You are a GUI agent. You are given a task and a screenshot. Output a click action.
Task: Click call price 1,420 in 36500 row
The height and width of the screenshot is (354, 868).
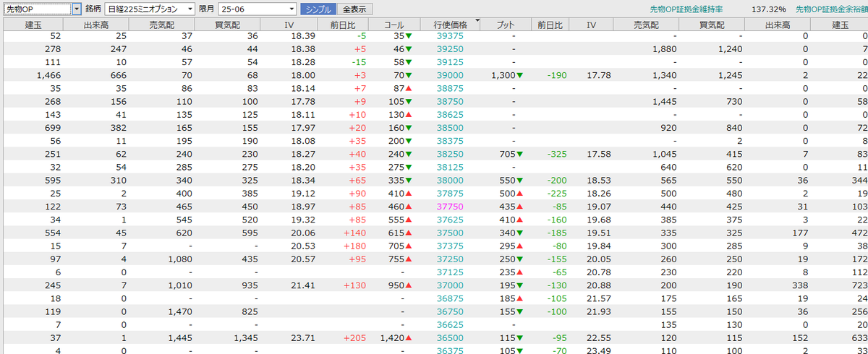[x=391, y=337]
